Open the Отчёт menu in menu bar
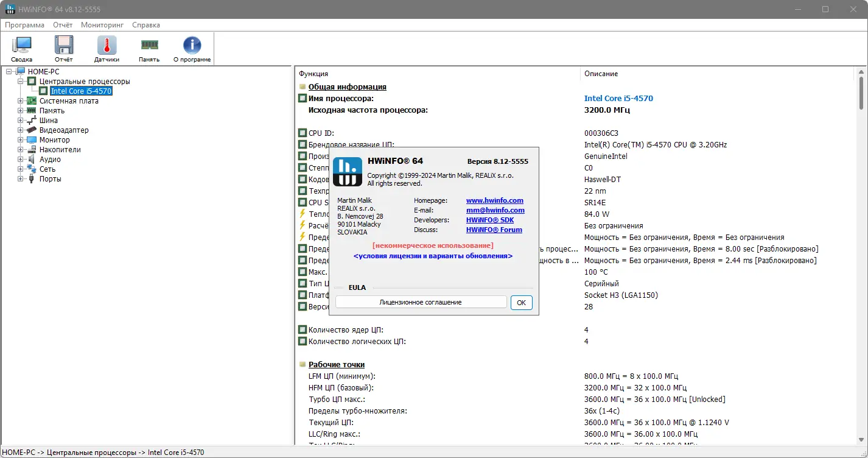Viewport: 868px width, 458px height. (63, 25)
